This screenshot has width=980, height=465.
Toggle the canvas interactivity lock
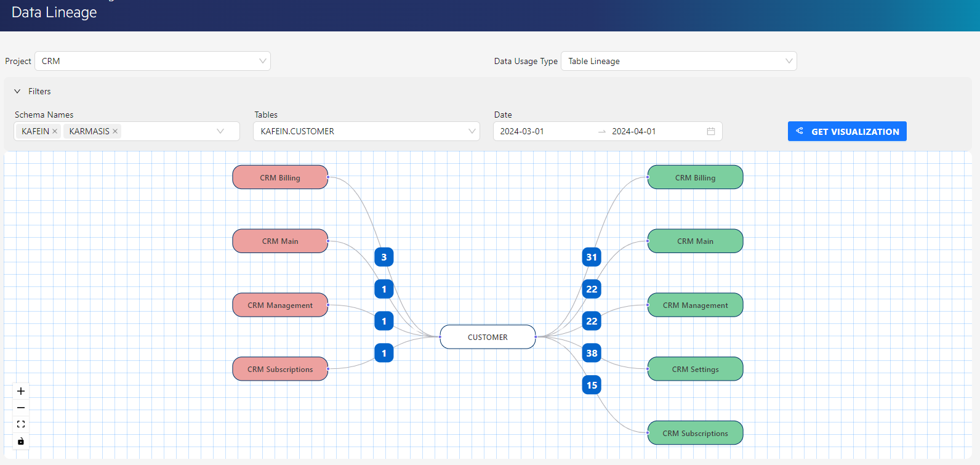point(21,441)
